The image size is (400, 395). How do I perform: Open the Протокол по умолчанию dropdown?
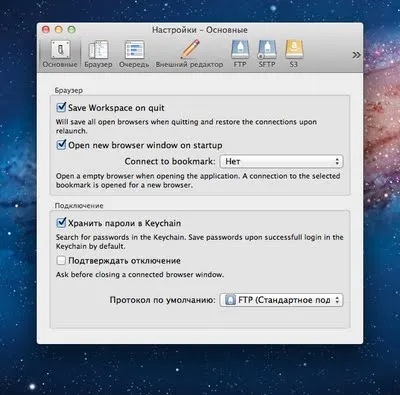[281, 300]
